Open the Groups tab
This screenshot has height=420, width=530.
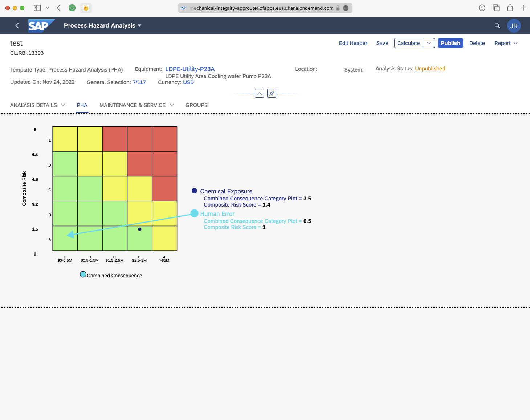point(196,105)
